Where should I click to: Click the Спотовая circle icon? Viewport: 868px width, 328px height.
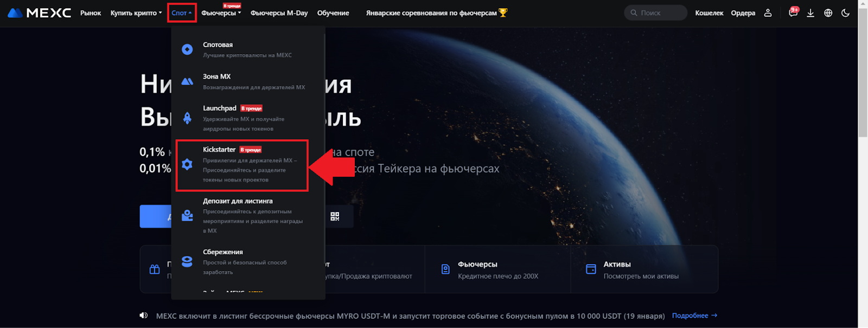pos(187,49)
